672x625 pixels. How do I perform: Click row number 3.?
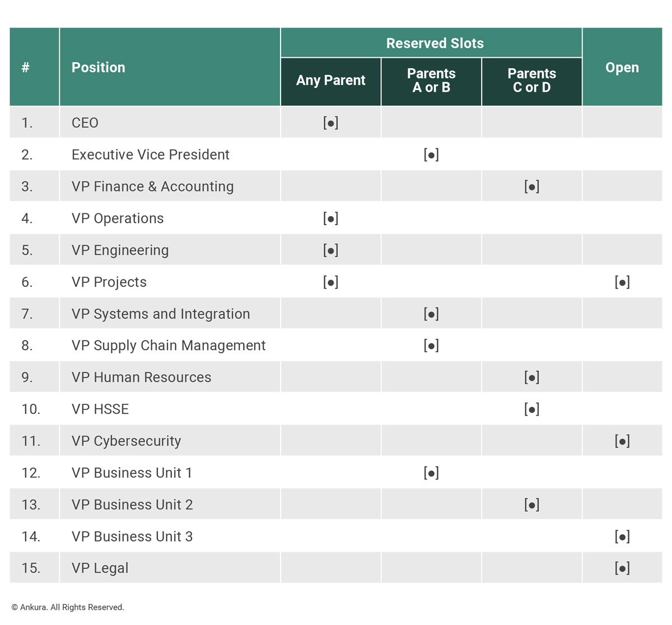tap(27, 186)
